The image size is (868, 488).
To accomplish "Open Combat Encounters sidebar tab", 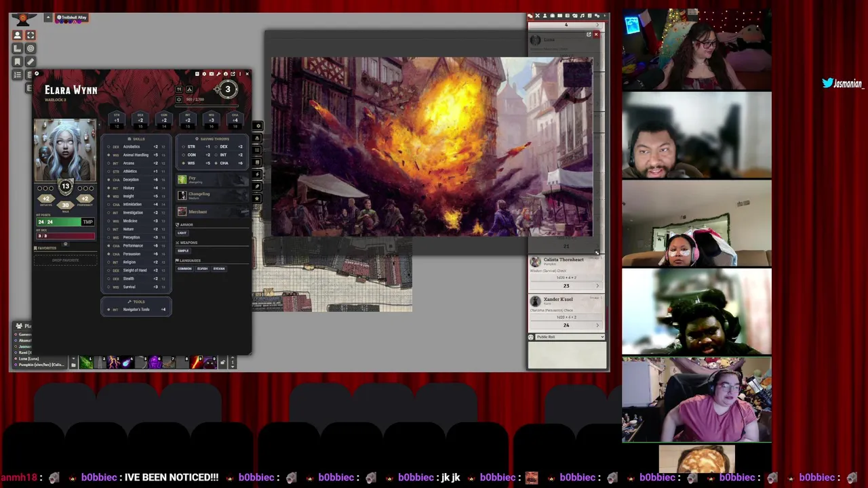I will tap(538, 16).
